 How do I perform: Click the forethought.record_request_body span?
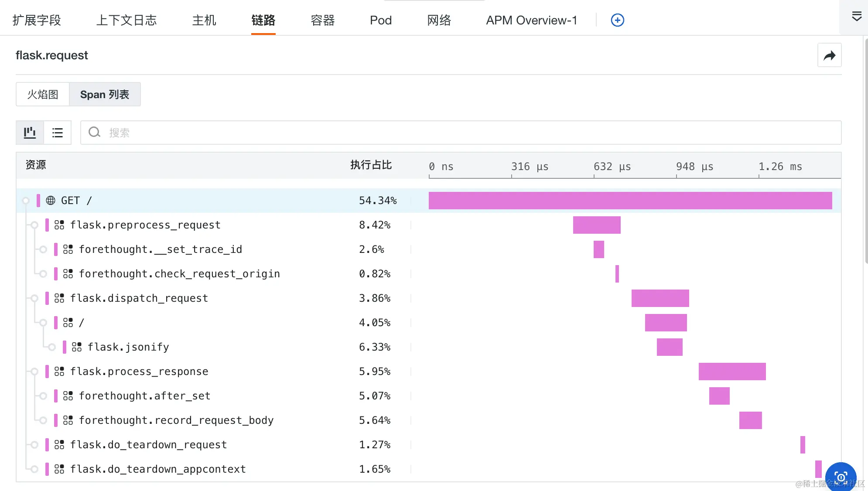[x=176, y=420]
